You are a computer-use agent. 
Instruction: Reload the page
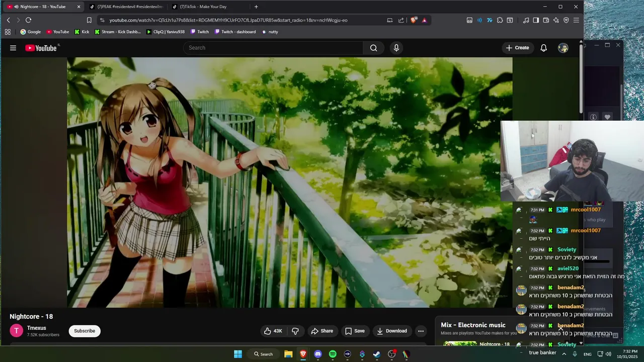click(x=28, y=20)
